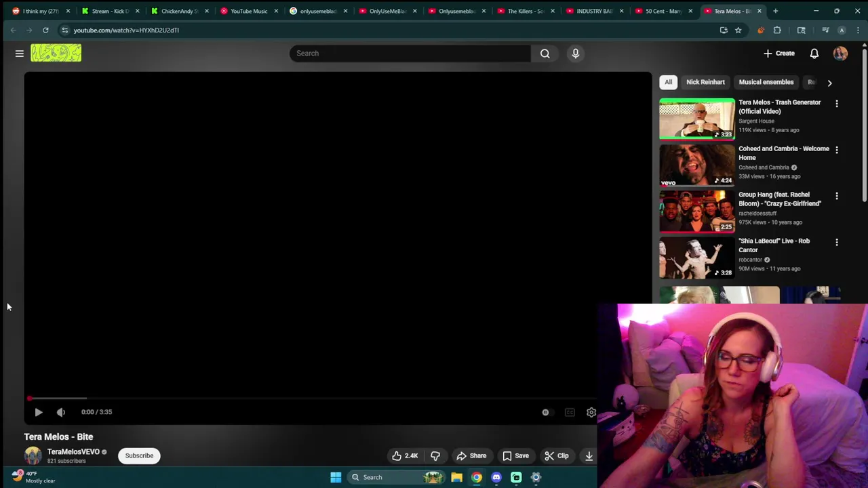Viewport: 868px width, 488px height.
Task: Go to YouTube home via logo
Action: 56,53
